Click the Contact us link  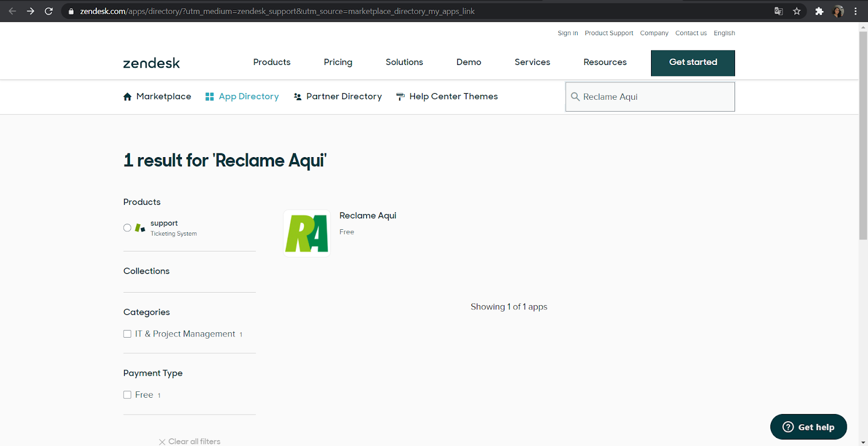click(691, 33)
